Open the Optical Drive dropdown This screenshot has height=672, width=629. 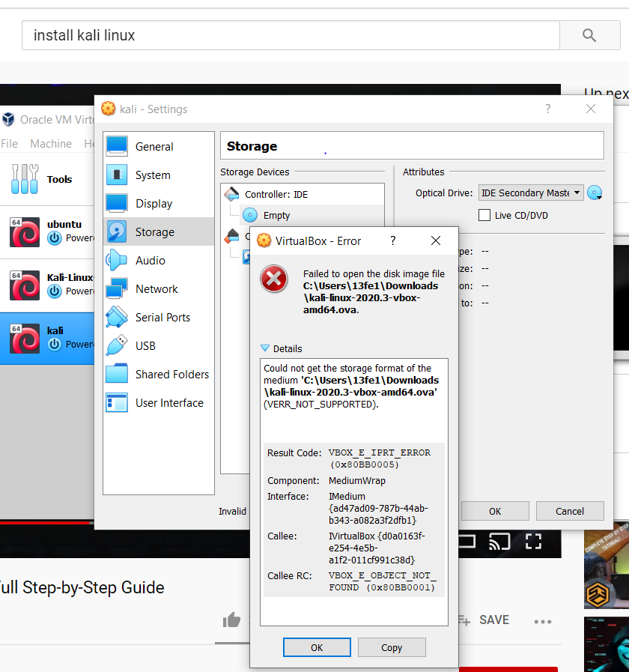point(530,193)
